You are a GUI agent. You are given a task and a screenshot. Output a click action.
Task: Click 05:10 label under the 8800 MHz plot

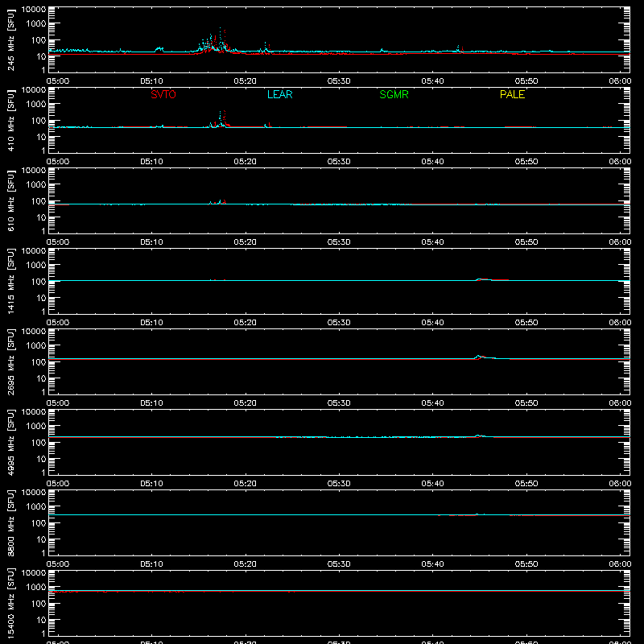[x=151, y=564]
